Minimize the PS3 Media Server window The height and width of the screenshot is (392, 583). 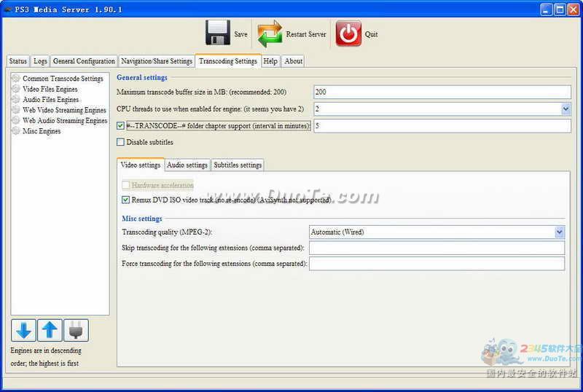(546, 9)
